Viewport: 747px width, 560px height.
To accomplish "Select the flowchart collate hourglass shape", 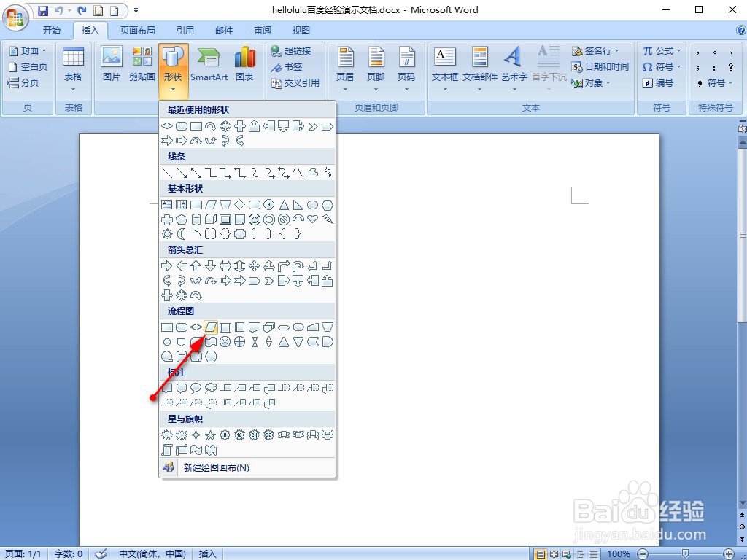I will tap(255, 342).
